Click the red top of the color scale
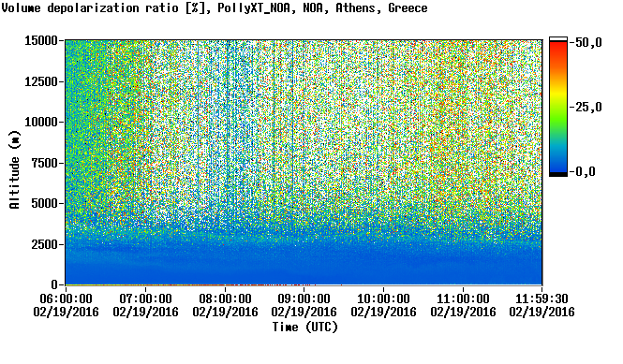 coord(558,50)
